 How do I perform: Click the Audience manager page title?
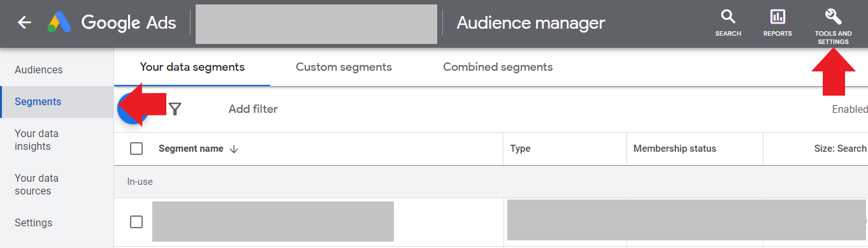coord(531,23)
